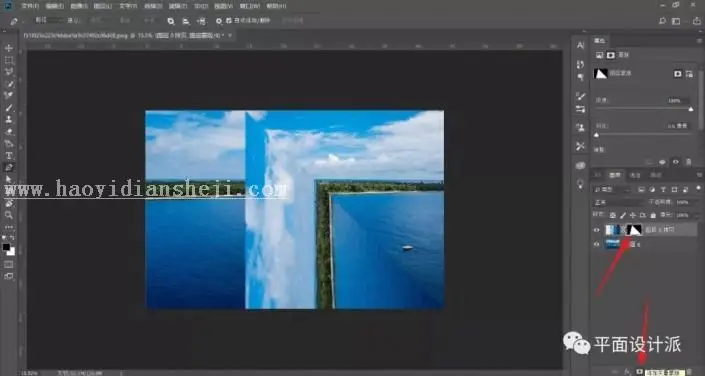Screen dimensions: 705x376
Task: Toggle lock all padlock icon
Action: click(653, 215)
